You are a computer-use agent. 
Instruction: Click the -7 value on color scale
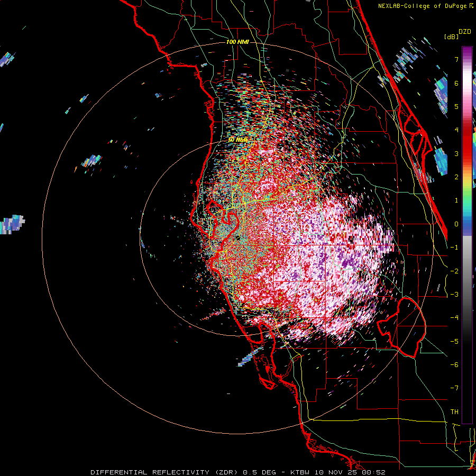tap(454, 388)
